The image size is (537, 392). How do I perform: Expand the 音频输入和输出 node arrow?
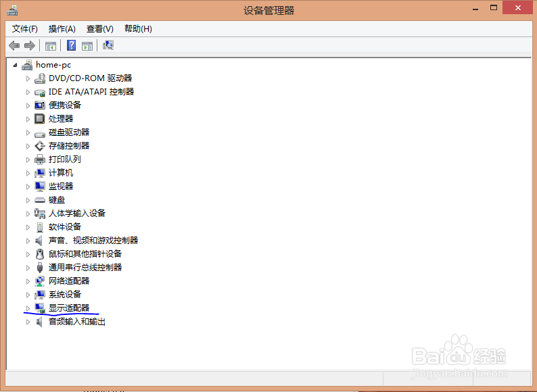point(28,322)
